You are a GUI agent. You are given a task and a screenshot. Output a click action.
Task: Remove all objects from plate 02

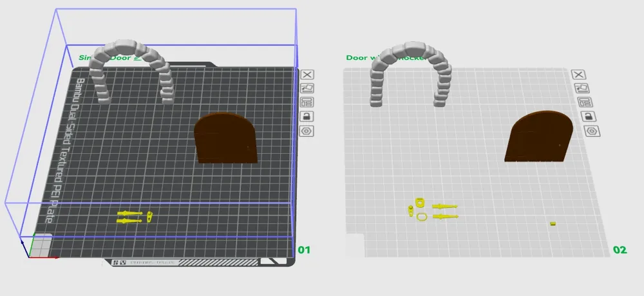[587, 75]
